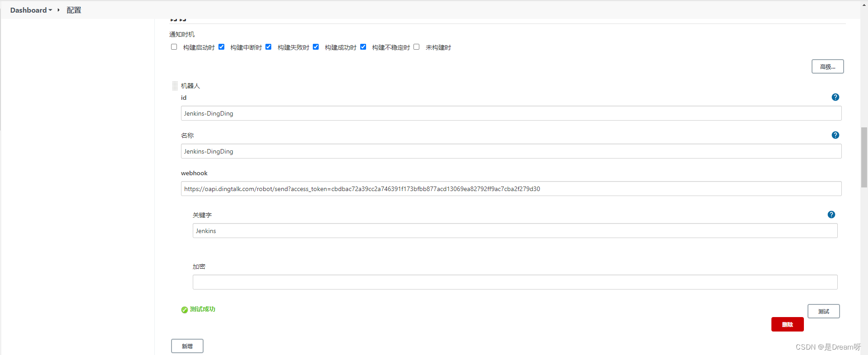This screenshot has height=355, width=868.
Task: Open the Dashboard breadcrumb dropdown arrow
Action: click(51, 10)
